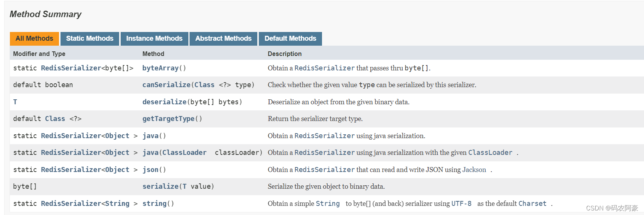Image resolution: width=644 pixels, height=215 pixels.
Task: Open the ClassLoader link in the description
Action: [x=490, y=153]
